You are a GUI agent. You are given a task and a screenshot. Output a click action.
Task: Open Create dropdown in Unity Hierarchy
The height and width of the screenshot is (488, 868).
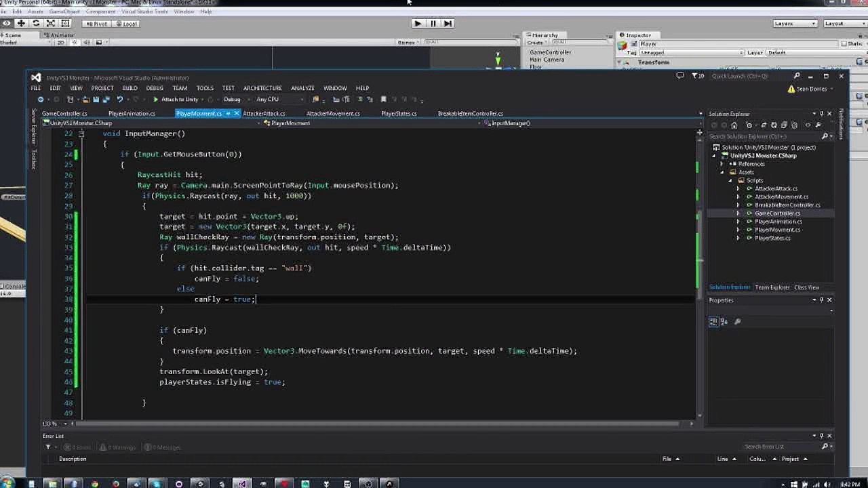tap(536, 43)
